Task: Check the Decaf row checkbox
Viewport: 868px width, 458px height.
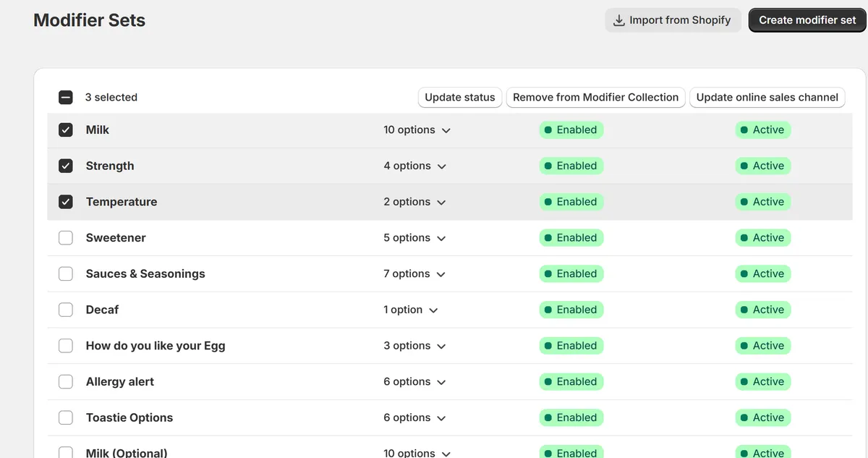Action: (65, 310)
